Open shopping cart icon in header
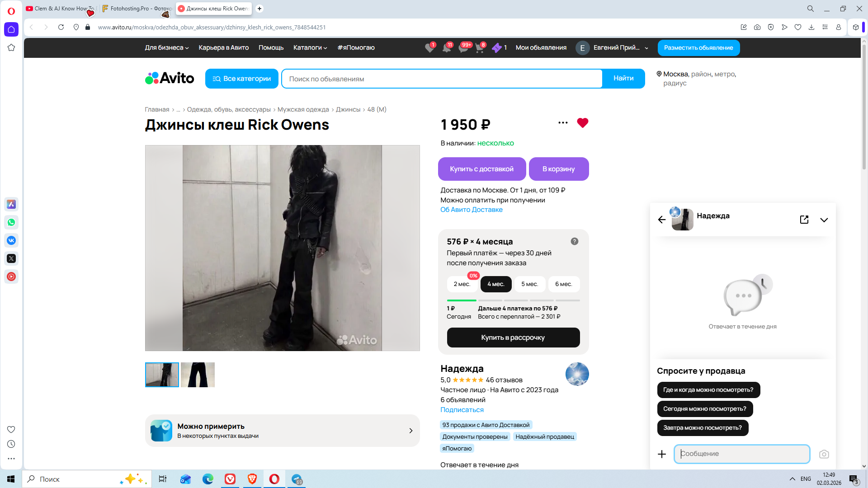This screenshot has width=868, height=488. pyautogui.click(x=480, y=48)
